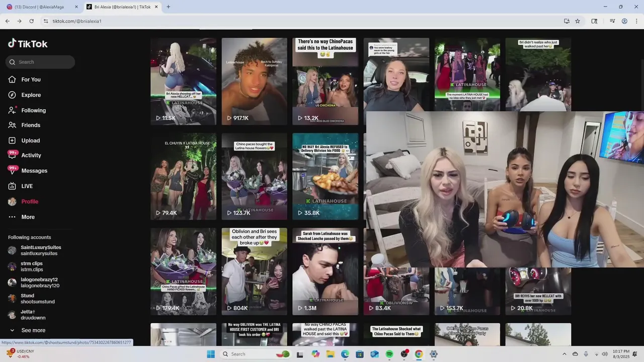Image resolution: width=644 pixels, height=362 pixels.
Task: Bookmark this page with star icon
Action: point(578,21)
